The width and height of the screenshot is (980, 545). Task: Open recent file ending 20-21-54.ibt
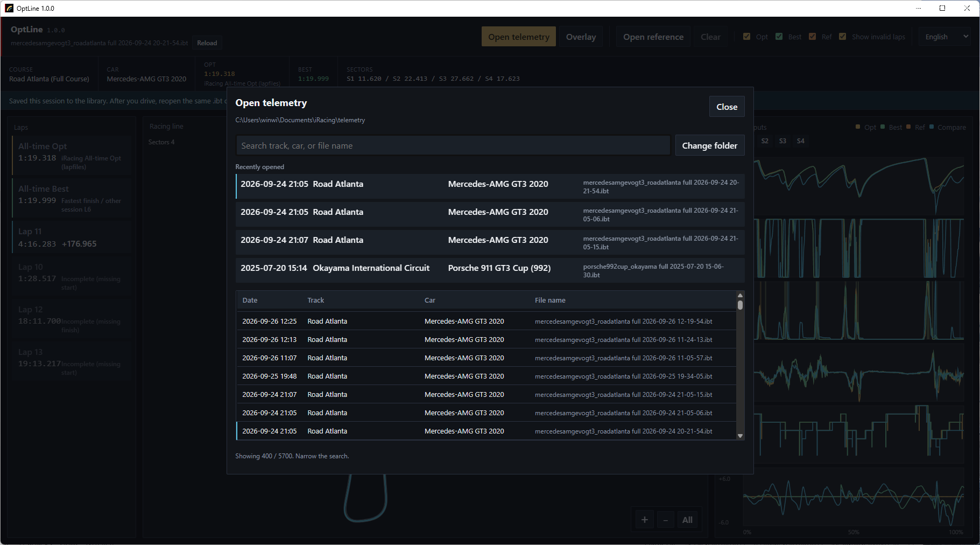[x=490, y=186]
